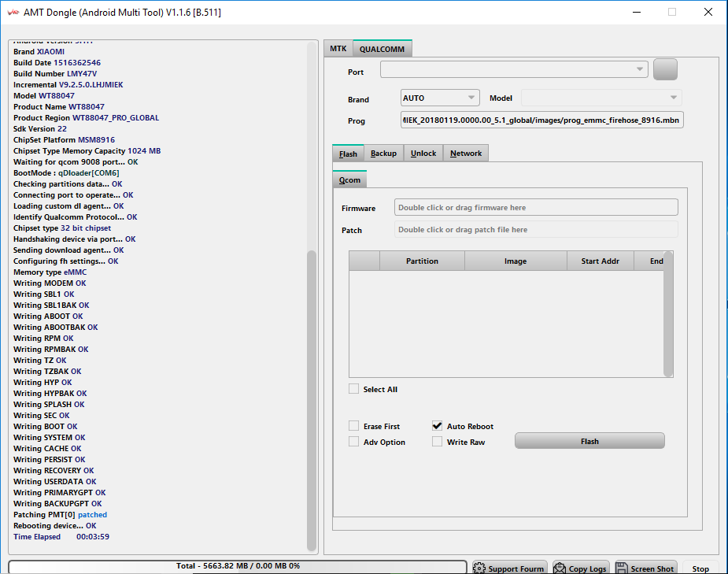Open the Model dropdown
Image resolution: width=728 pixels, height=574 pixels.
602,98
